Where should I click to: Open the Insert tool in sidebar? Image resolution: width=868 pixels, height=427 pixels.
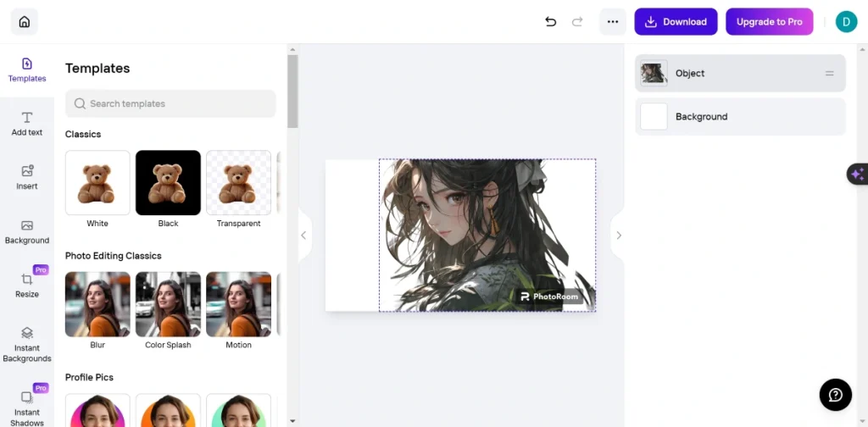[x=27, y=178]
